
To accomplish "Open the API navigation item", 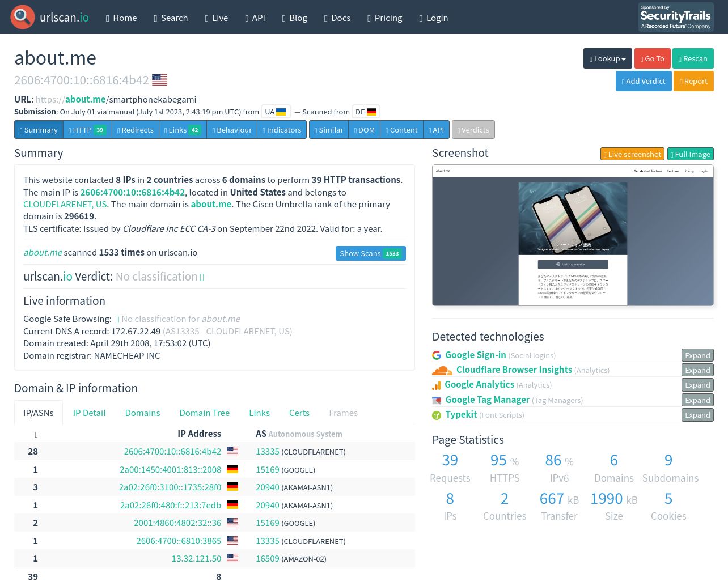I will (x=255, y=18).
